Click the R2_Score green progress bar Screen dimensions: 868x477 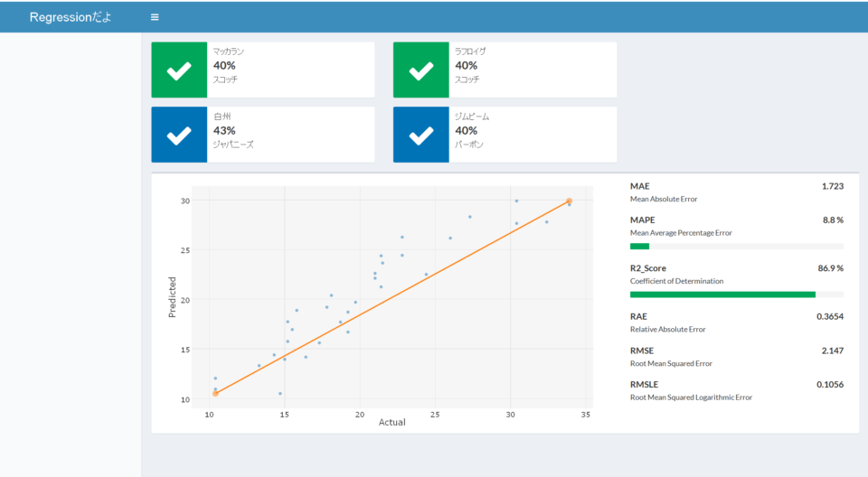(x=722, y=295)
